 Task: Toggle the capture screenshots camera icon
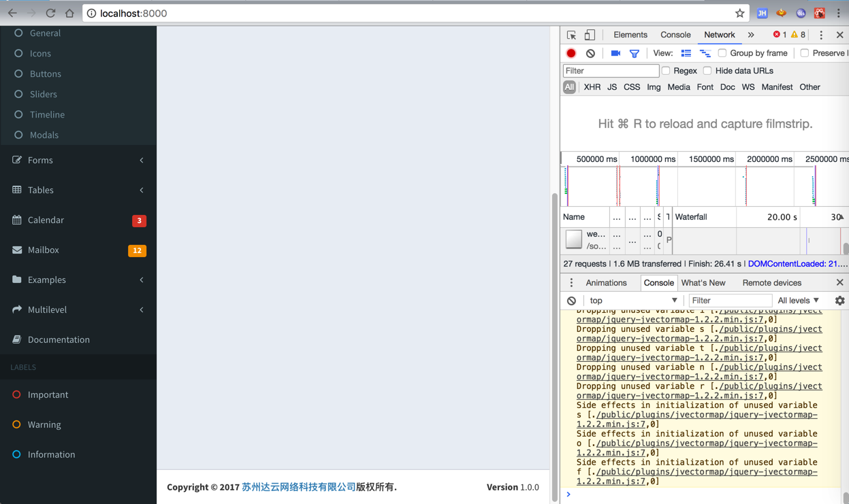coord(615,53)
